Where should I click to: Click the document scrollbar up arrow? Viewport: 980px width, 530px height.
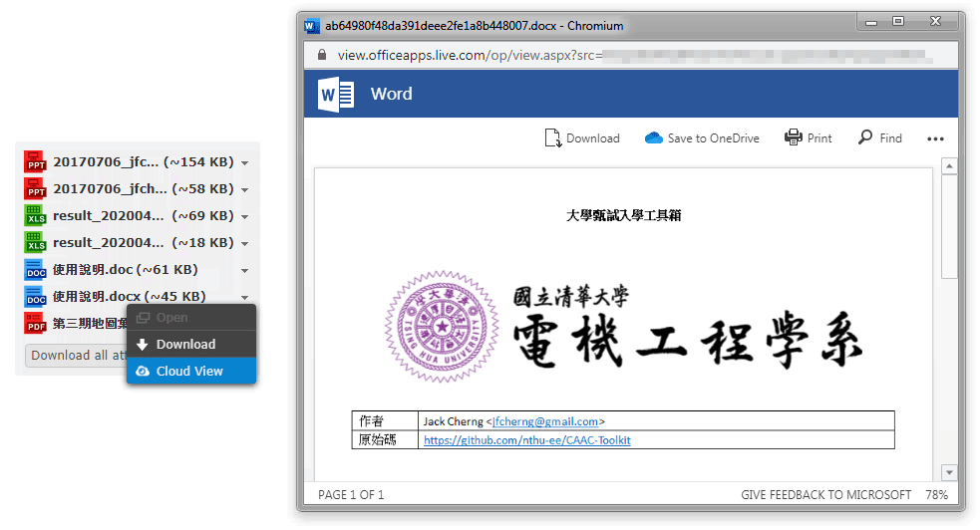pyautogui.click(x=949, y=166)
